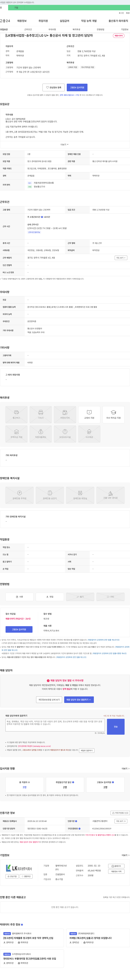Image resolution: width=130 pixels, height=980 pixels.
Task: Expand 더보기 under 직무내용
Action: click(x=65, y=145)
